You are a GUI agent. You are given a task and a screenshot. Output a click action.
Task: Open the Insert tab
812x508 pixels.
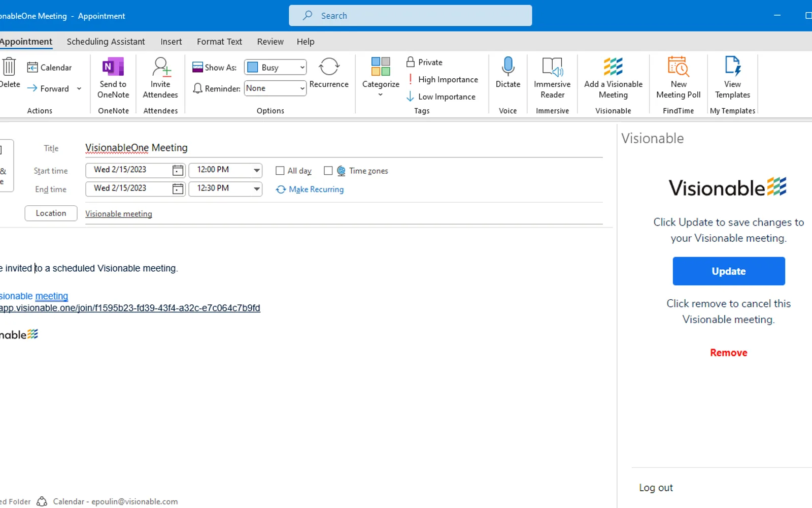point(171,42)
